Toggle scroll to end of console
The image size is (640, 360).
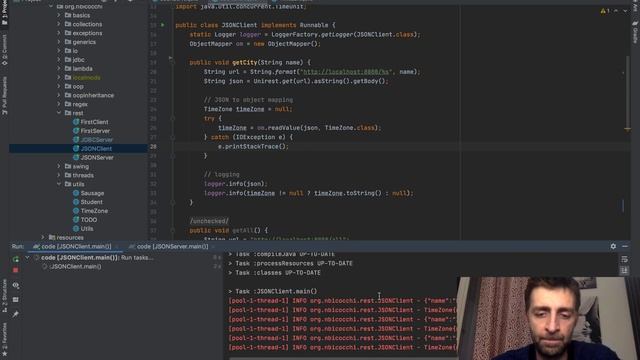tap(624, 270)
